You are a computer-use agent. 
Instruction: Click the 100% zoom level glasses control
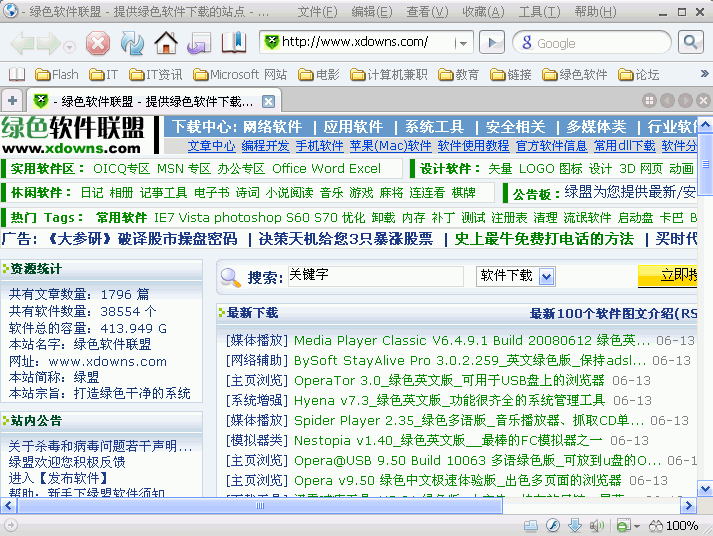(x=673, y=526)
